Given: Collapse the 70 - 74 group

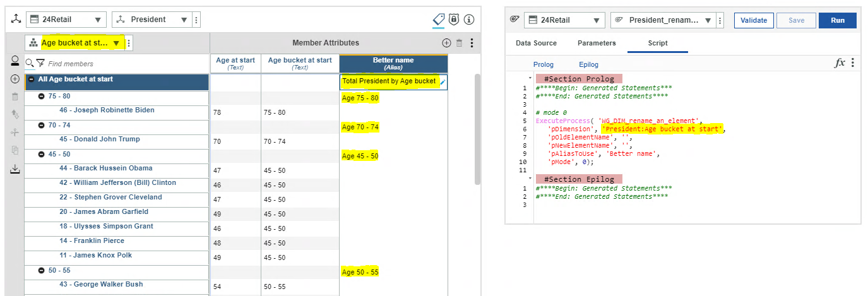Looking at the screenshot, I should click(42, 126).
